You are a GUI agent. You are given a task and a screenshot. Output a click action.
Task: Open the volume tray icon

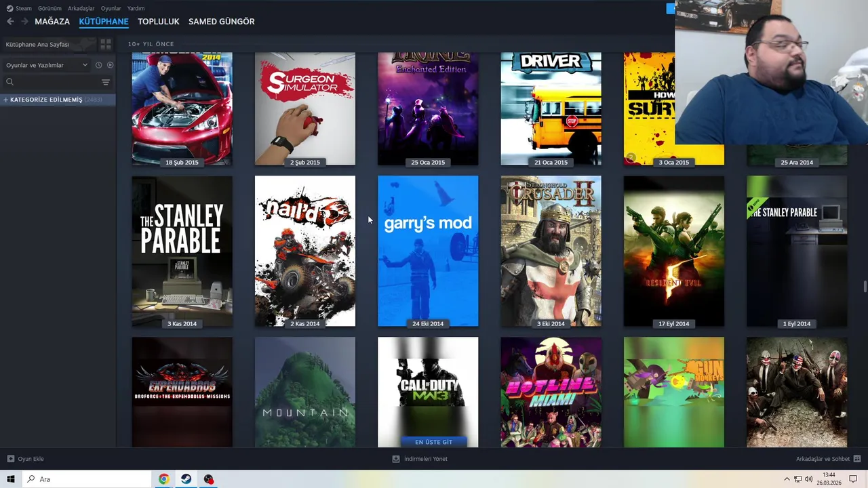tap(808, 479)
